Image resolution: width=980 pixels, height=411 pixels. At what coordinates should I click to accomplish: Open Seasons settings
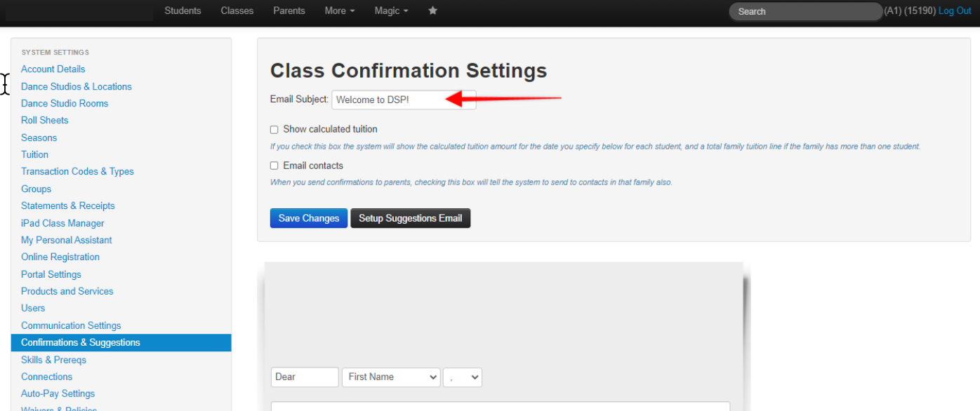click(39, 137)
